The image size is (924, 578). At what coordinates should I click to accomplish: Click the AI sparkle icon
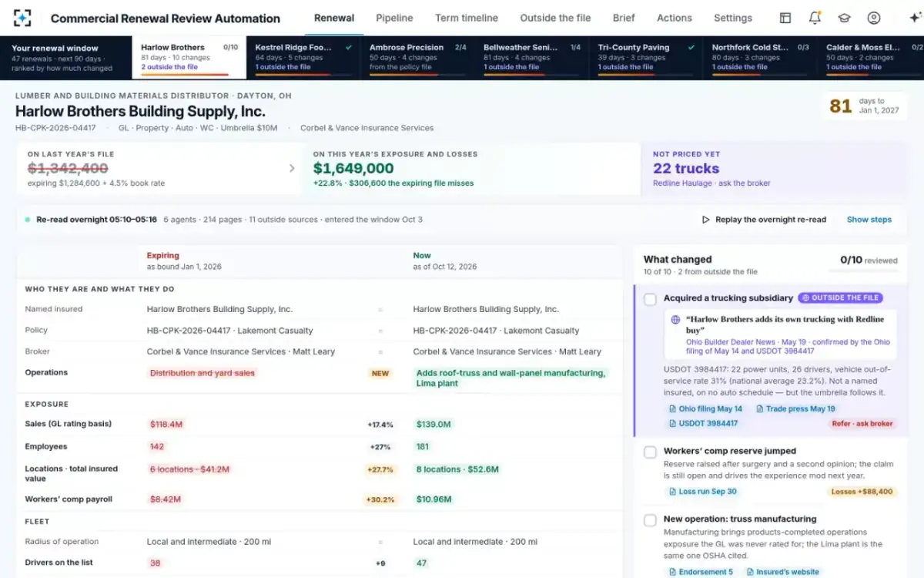[x=915, y=18]
